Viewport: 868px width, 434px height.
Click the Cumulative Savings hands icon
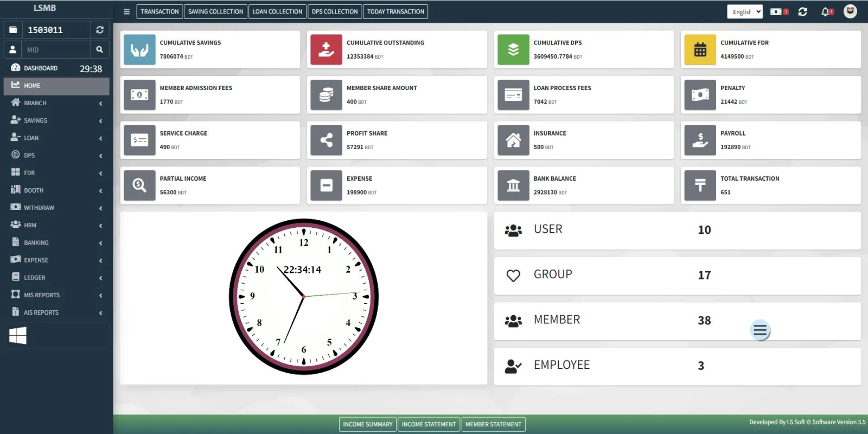coord(139,50)
